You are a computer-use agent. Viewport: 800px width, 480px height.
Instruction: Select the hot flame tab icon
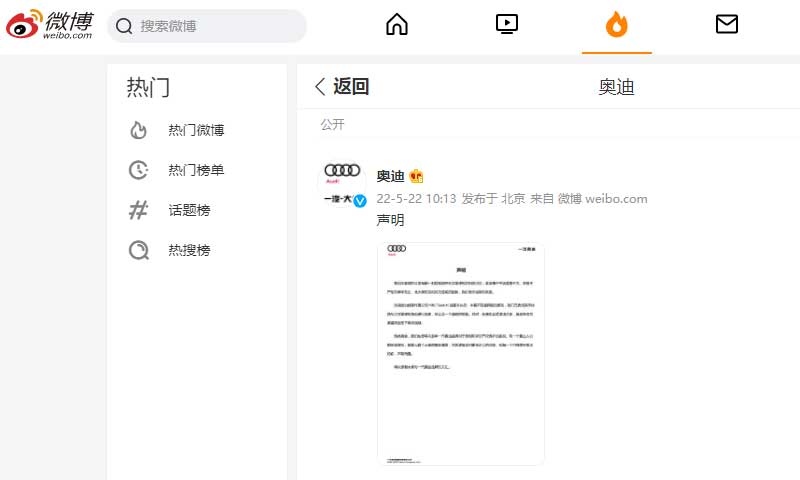[616, 24]
